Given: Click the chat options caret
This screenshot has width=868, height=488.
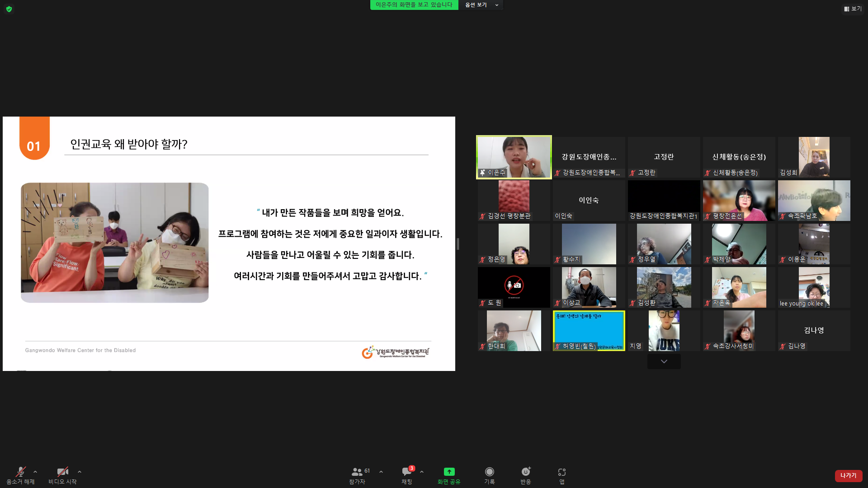Looking at the screenshot, I should 422,472.
